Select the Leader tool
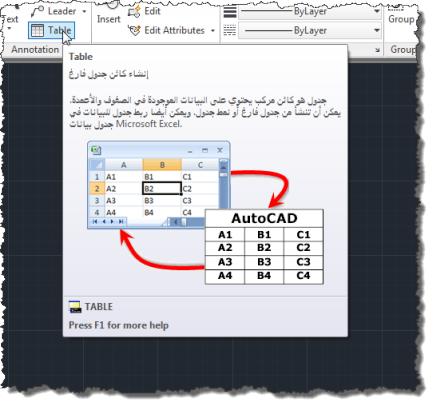433x405 pixels. (54, 11)
